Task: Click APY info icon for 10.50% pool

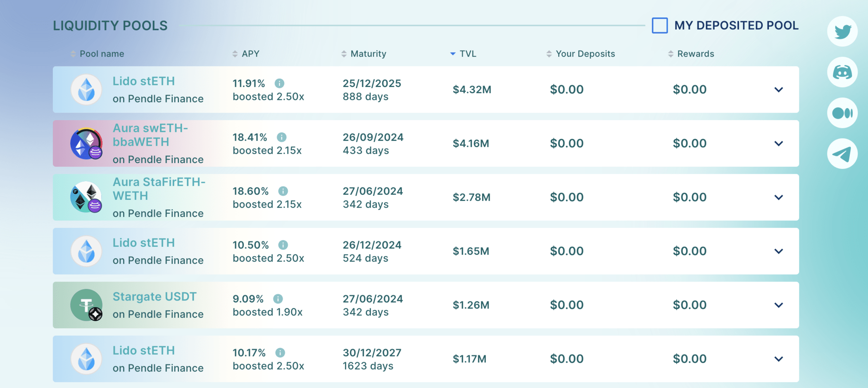Action: pyautogui.click(x=283, y=245)
